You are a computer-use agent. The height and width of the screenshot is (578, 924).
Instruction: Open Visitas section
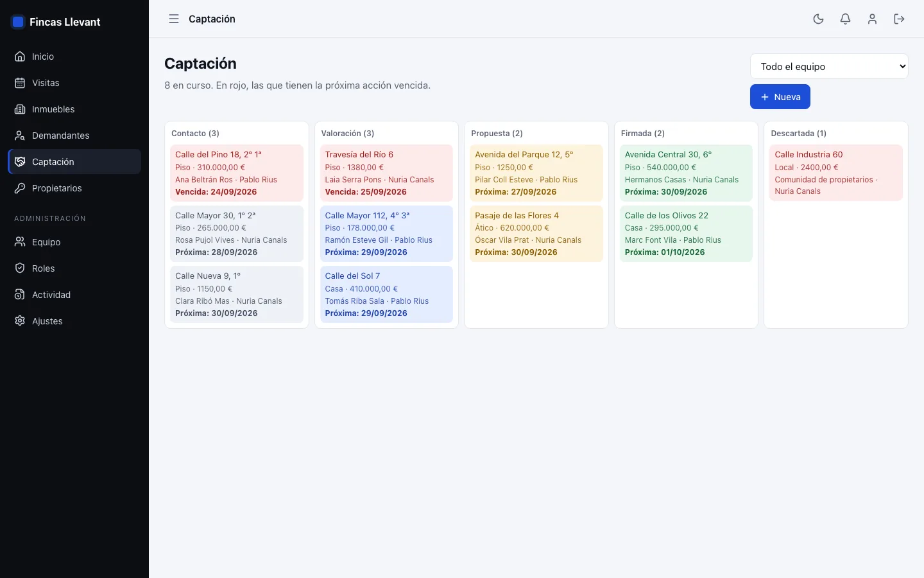pos(74,83)
